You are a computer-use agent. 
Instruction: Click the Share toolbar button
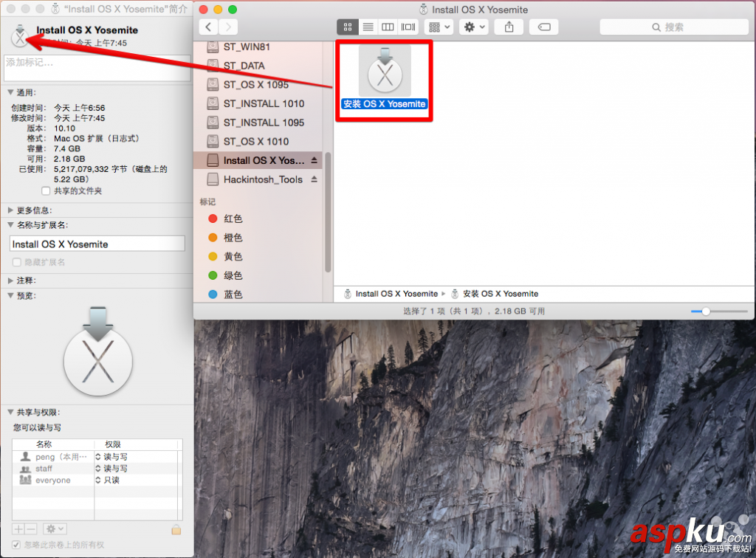pos(509,27)
